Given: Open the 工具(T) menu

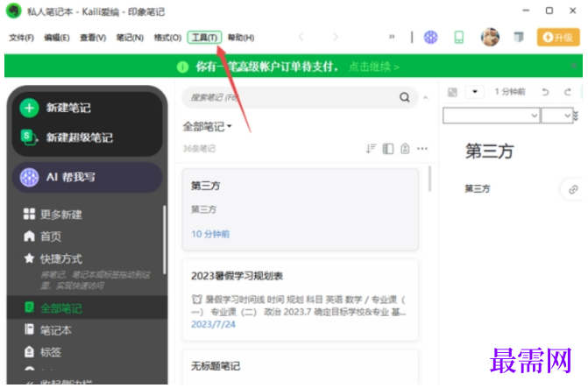Looking at the screenshot, I should (x=204, y=38).
